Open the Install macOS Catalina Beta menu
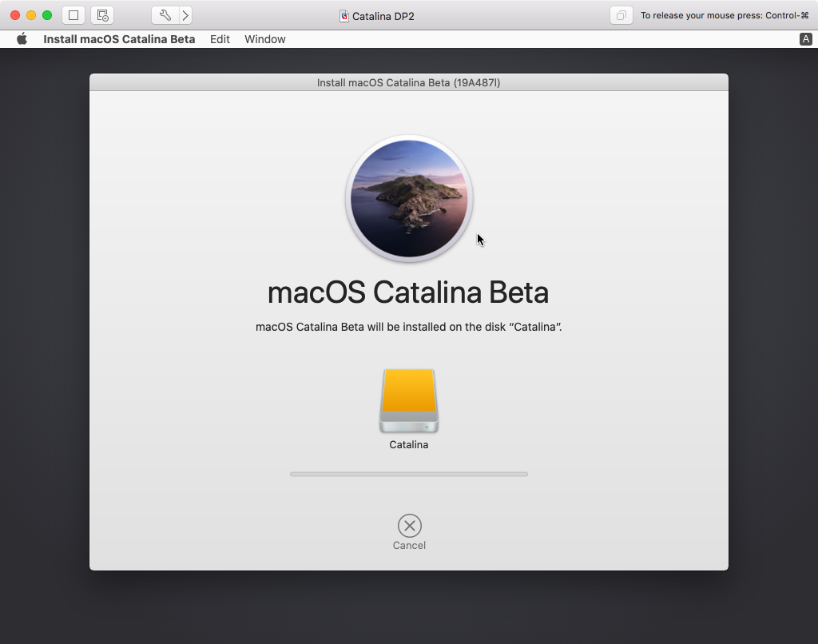This screenshot has height=644, width=818. point(119,39)
